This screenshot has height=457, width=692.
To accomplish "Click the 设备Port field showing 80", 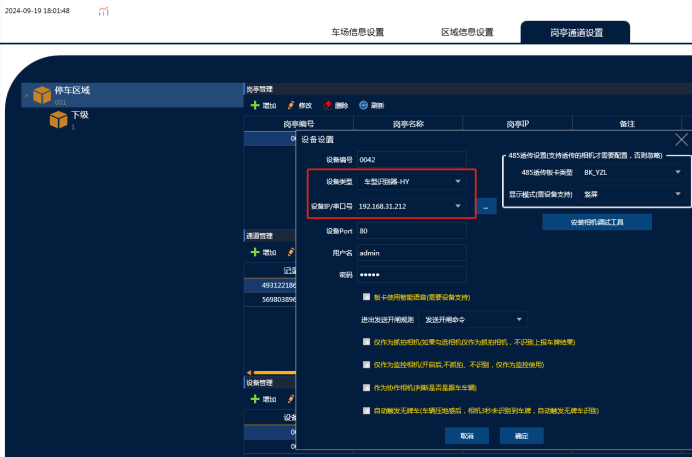I will pyautogui.click(x=411, y=231).
